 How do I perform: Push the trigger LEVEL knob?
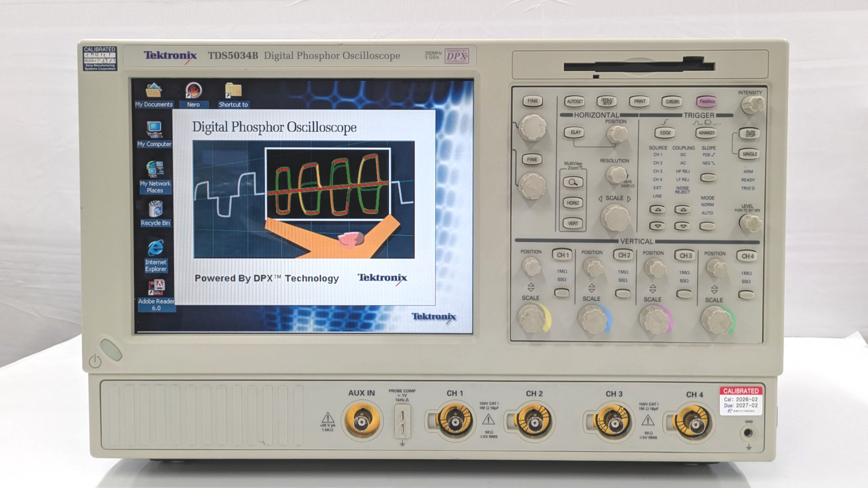[x=750, y=223]
